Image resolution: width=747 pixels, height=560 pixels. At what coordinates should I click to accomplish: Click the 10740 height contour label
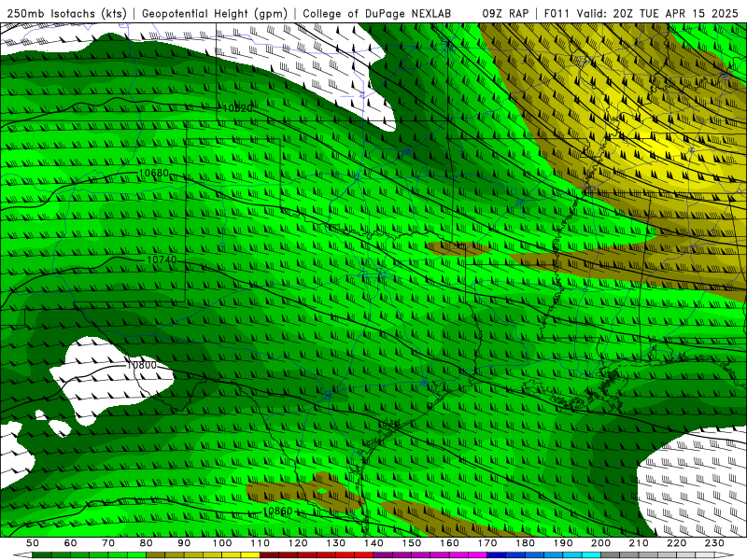coord(162,259)
